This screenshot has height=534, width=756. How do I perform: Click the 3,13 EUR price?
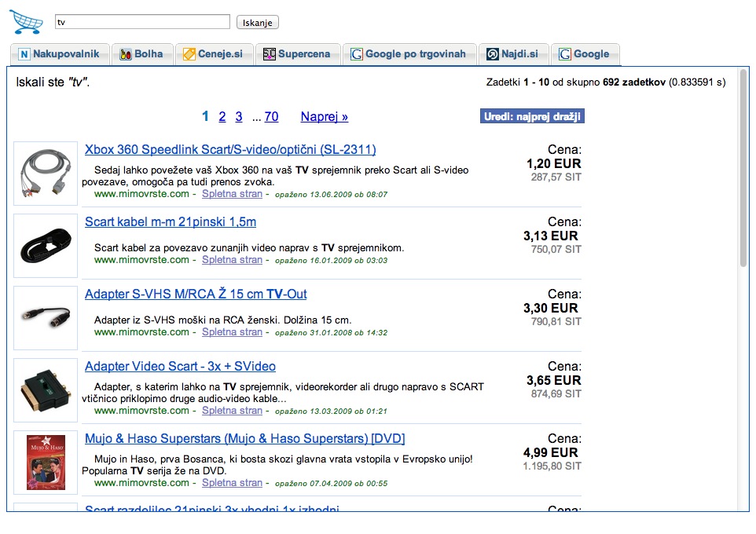551,236
